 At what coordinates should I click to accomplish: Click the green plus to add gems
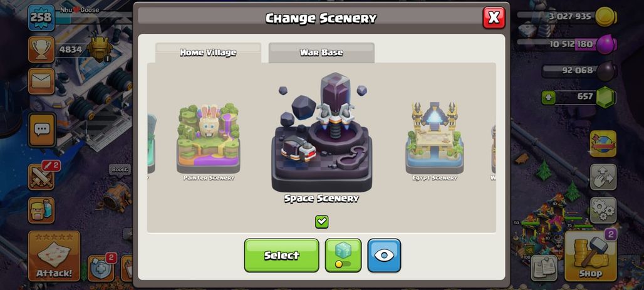click(548, 98)
